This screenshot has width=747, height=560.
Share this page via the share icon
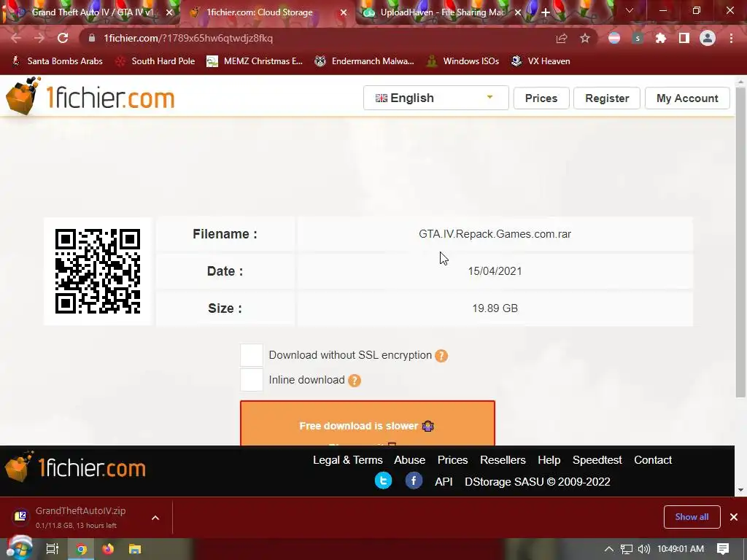pyautogui.click(x=562, y=38)
